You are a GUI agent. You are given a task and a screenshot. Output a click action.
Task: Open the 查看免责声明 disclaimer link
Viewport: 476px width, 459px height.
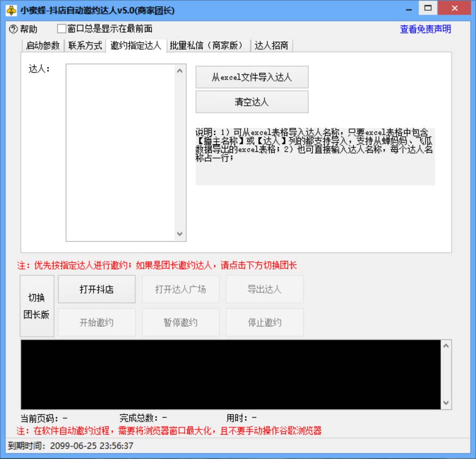coord(424,29)
